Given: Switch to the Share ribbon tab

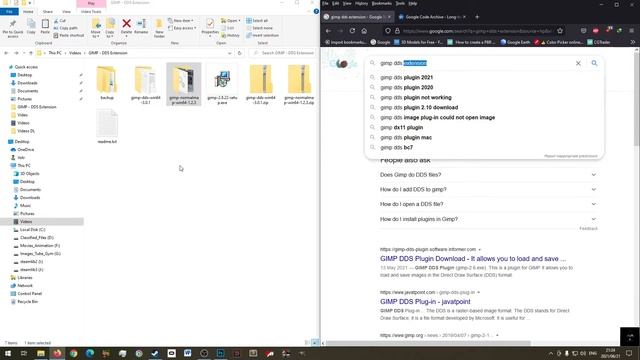Looking at the screenshot, I should coord(48,11).
